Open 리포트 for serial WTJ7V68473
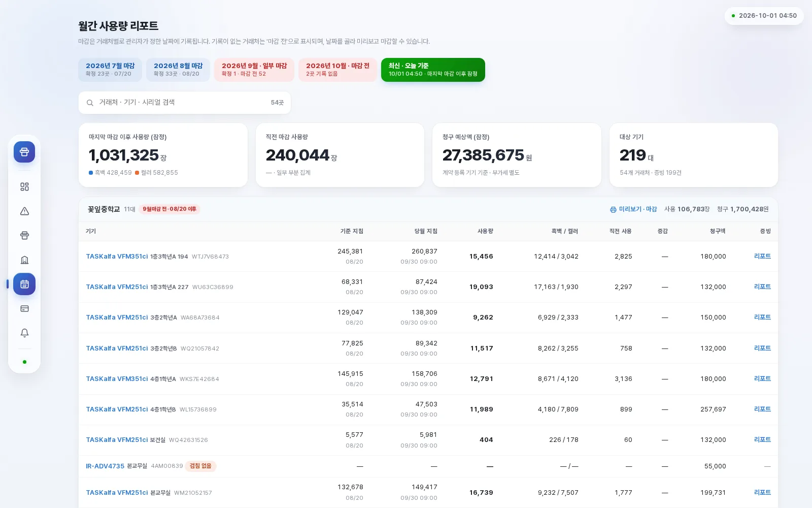812x508 pixels. tap(762, 257)
